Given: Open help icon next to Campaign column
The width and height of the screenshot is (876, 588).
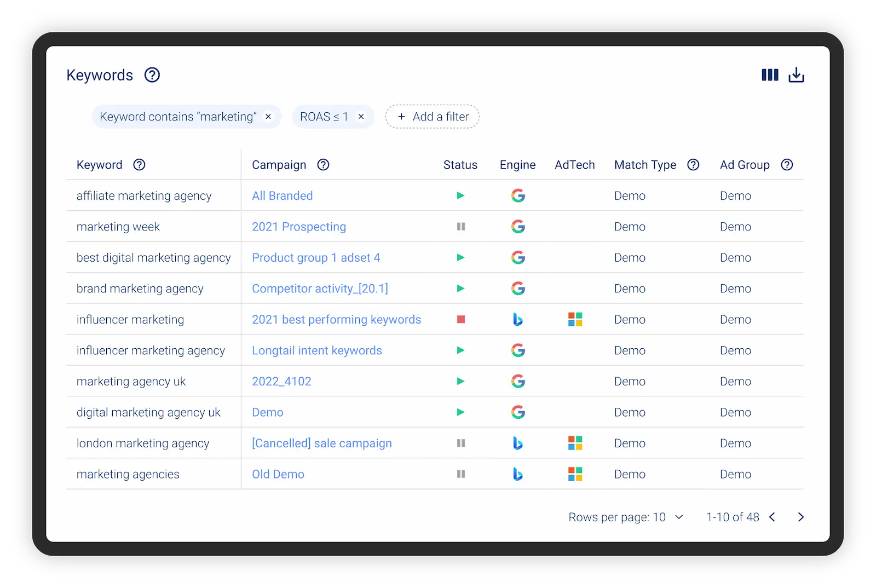Looking at the screenshot, I should click(324, 165).
